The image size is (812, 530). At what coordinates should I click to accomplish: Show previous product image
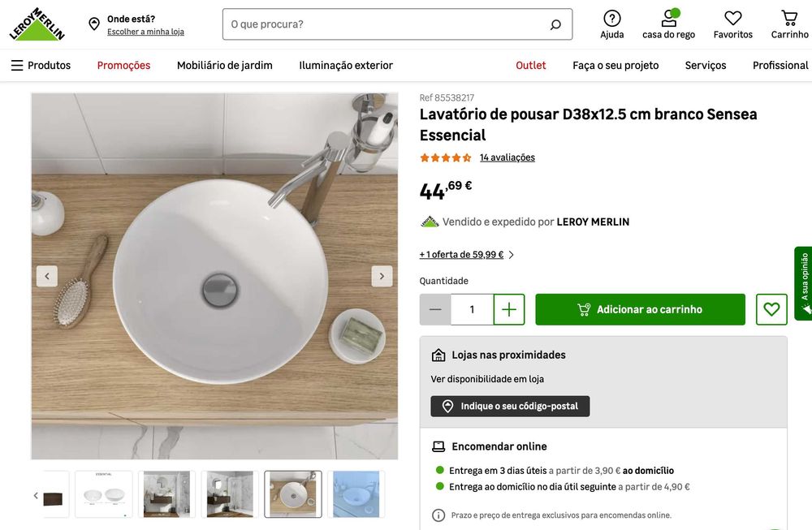47,276
